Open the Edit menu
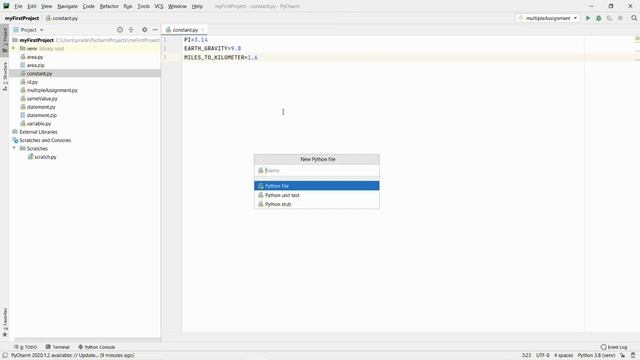640x360 pixels. pos(32,7)
